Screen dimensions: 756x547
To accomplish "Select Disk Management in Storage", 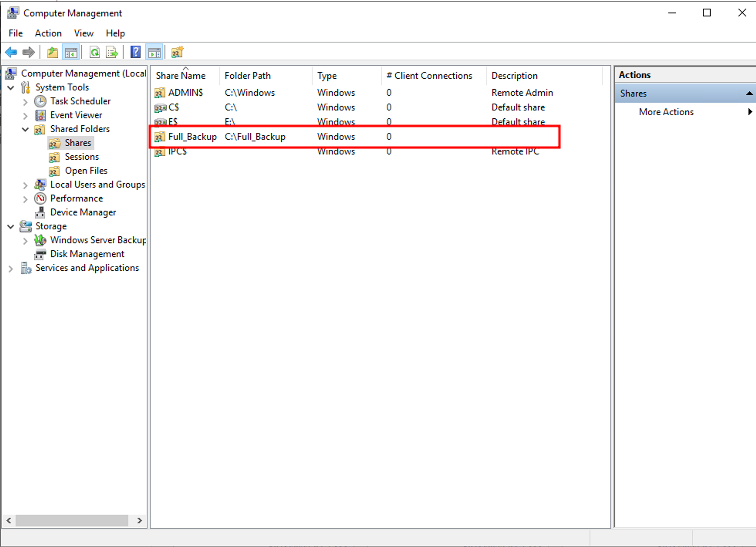I will click(x=87, y=254).
